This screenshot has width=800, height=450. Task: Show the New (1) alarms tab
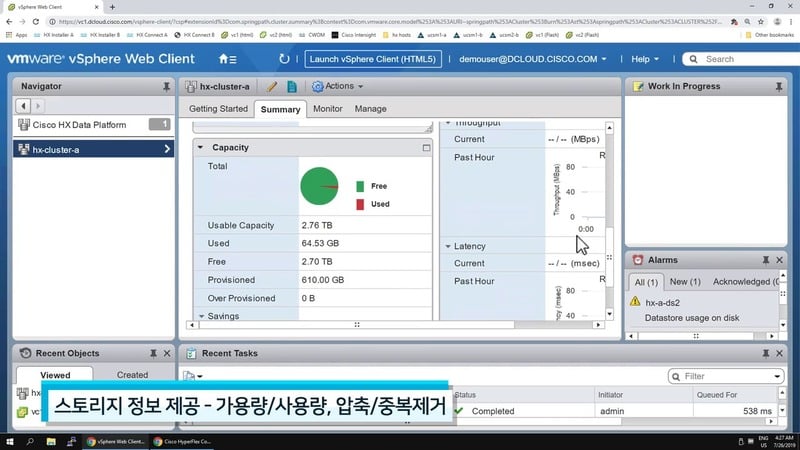tap(685, 282)
